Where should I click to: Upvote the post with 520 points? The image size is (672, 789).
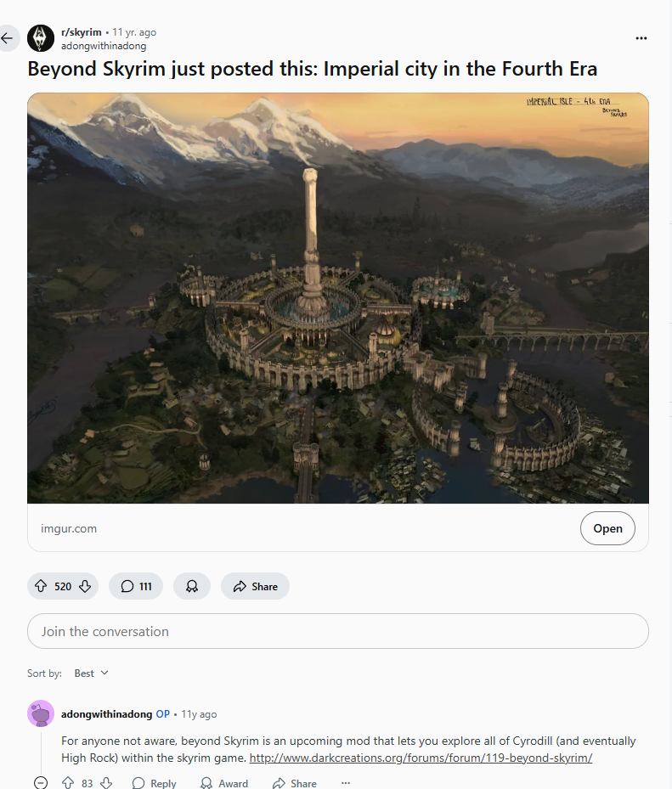coord(41,586)
